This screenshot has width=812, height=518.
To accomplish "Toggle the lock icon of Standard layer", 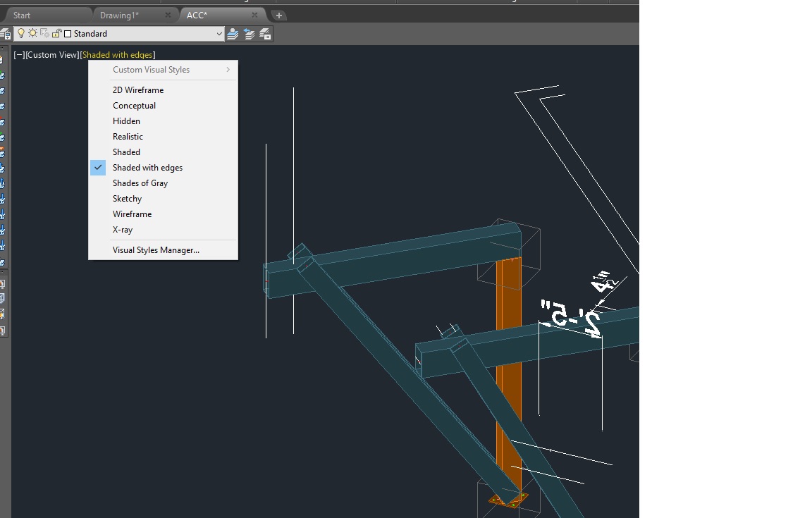I will click(x=57, y=34).
